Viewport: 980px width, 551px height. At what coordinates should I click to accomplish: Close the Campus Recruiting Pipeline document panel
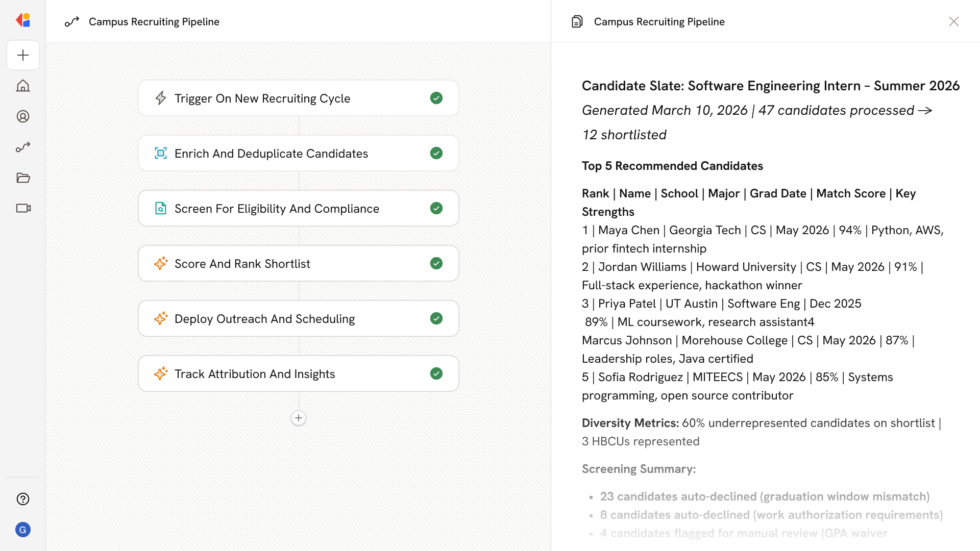coord(953,21)
